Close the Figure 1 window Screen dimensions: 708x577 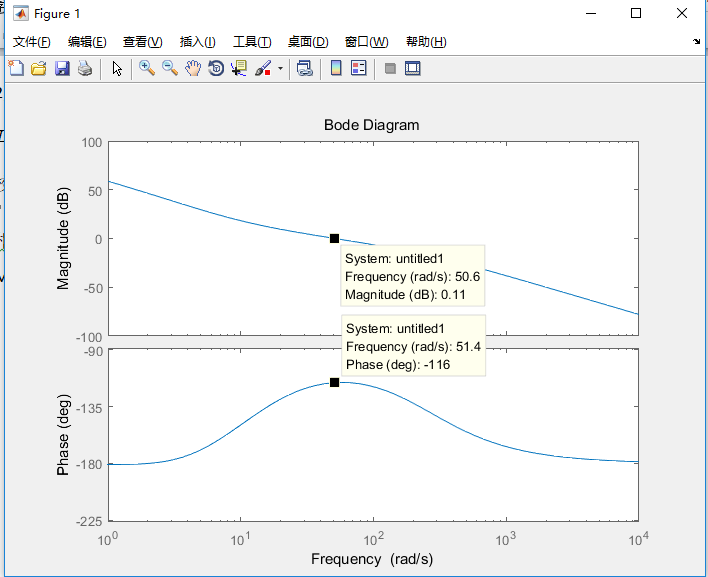pyautogui.click(x=682, y=13)
